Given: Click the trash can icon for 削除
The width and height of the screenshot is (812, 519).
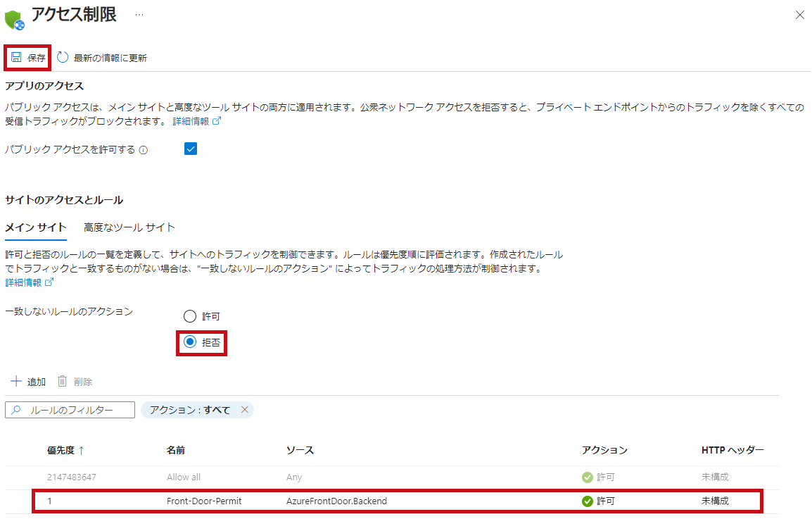Looking at the screenshot, I should point(62,381).
